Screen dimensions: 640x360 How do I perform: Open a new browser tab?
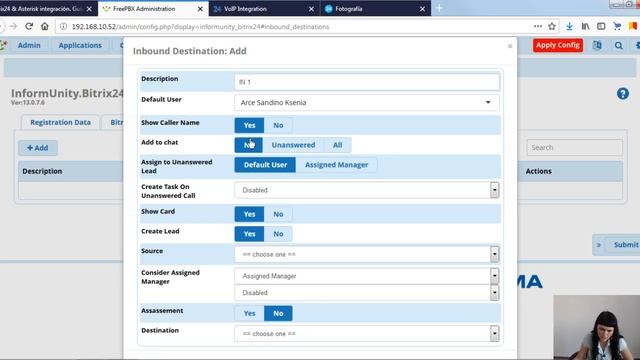[x=440, y=9]
